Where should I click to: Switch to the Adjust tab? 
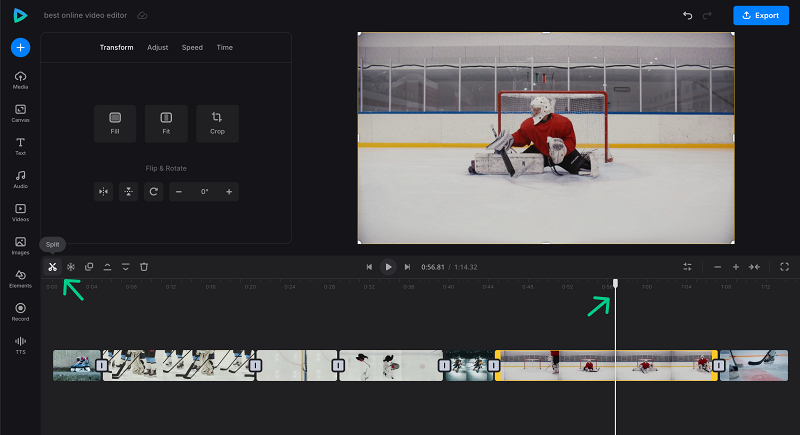tap(158, 47)
